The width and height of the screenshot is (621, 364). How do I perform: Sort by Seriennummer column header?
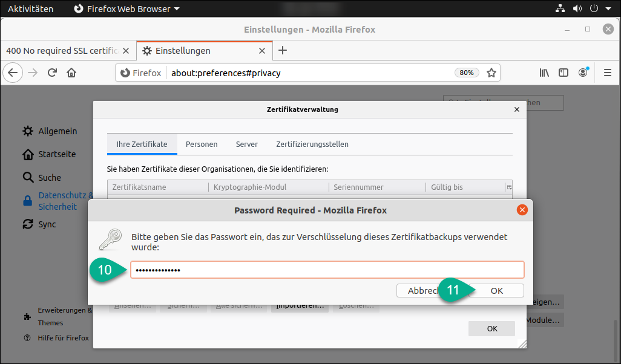pyautogui.click(x=377, y=187)
